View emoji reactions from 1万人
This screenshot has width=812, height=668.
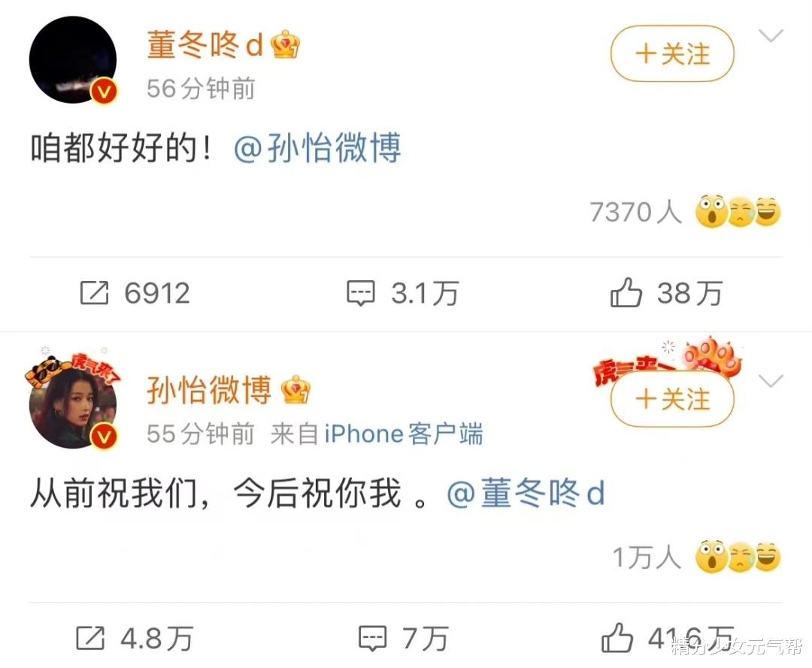click(696, 557)
